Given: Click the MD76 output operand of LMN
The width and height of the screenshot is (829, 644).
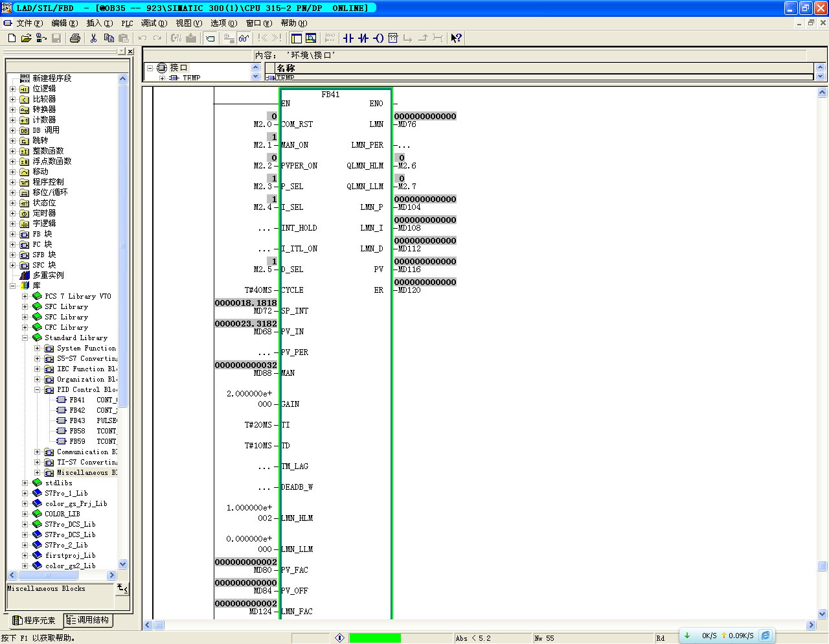Looking at the screenshot, I should 407,124.
